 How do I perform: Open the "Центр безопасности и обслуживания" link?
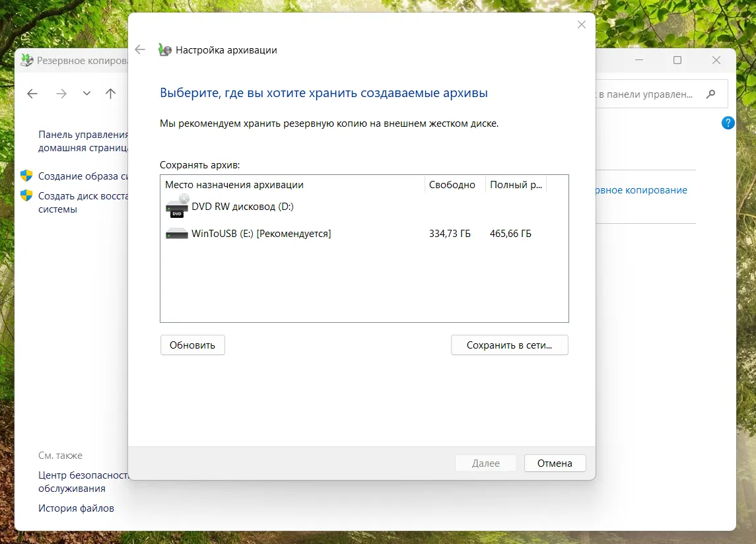[x=83, y=482]
